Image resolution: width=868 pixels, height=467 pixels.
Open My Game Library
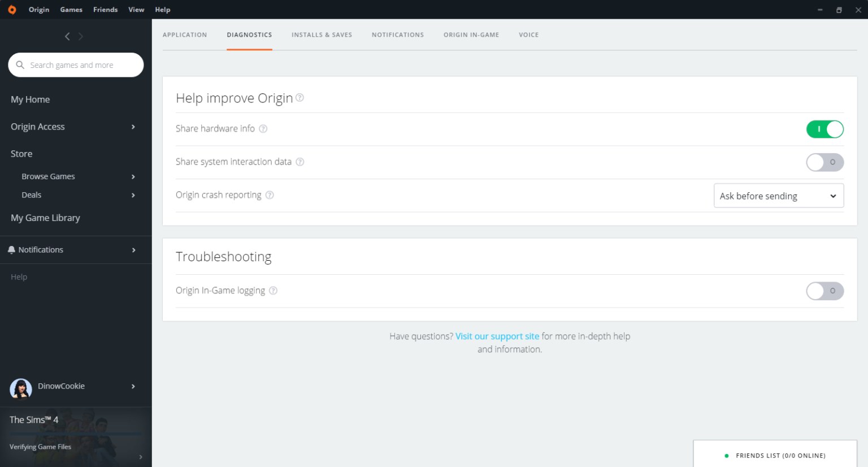pos(45,218)
